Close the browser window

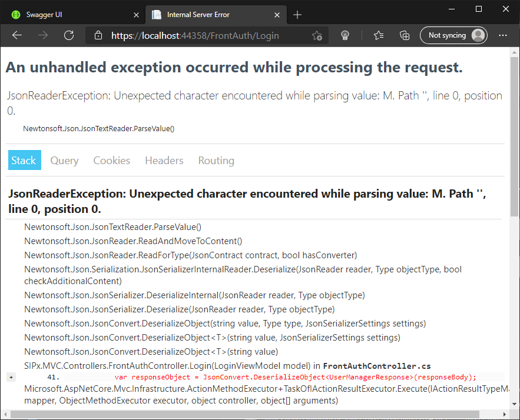tap(506, 9)
